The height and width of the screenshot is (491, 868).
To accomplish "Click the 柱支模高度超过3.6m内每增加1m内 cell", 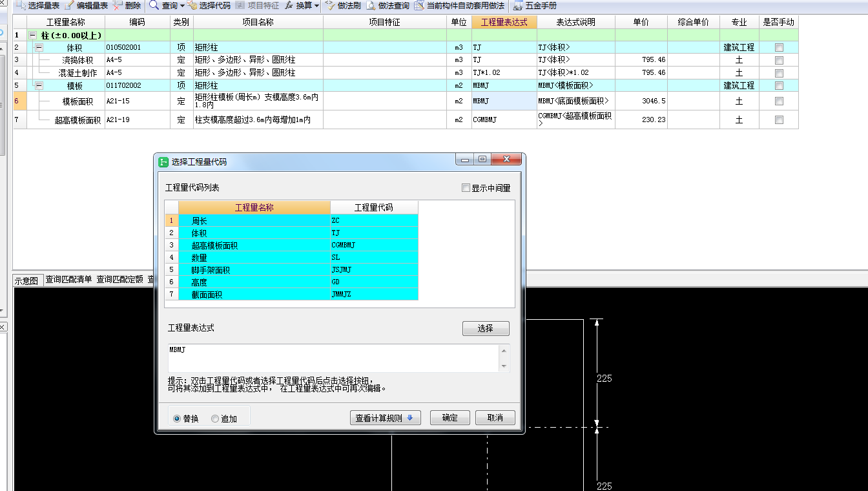I will (x=258, y=120).
